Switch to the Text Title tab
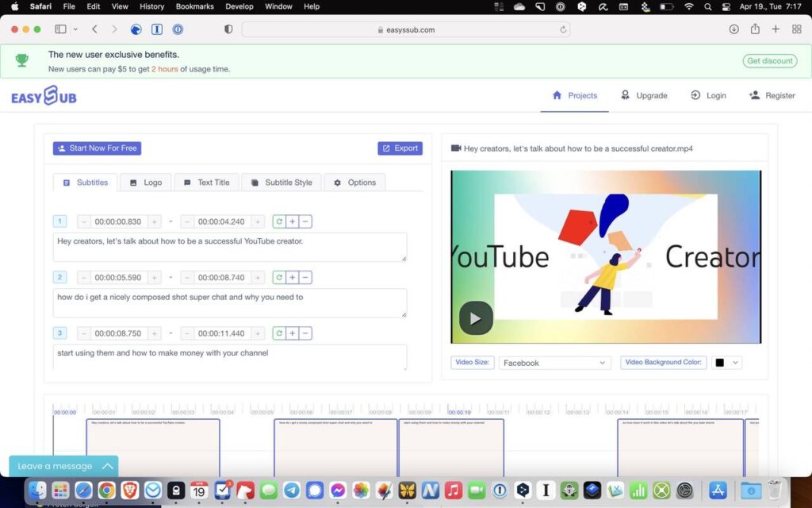This screenshot has height=508, width=812. (206, 183)
